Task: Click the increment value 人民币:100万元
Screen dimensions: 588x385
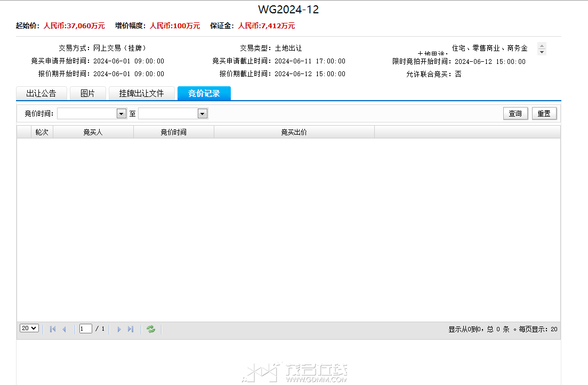Action: point(175,26)
